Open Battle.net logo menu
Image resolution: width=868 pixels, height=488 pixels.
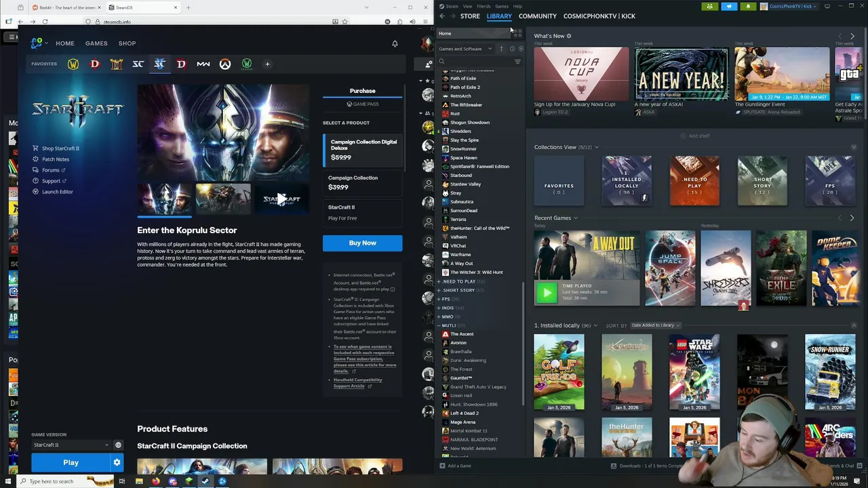(39, 43)
